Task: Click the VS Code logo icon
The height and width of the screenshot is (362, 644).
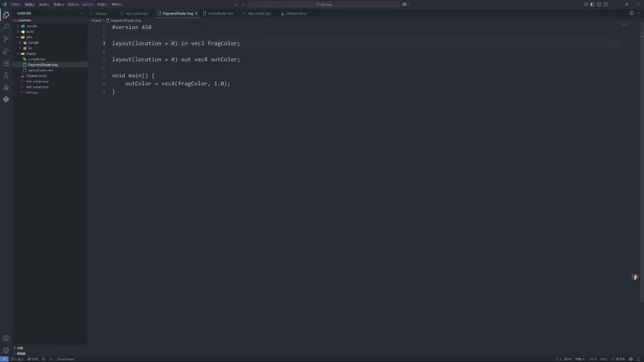Action: tap(5, 5)
